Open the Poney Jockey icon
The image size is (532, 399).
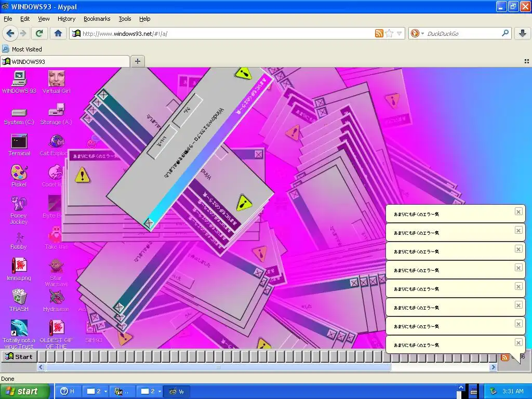19,210
